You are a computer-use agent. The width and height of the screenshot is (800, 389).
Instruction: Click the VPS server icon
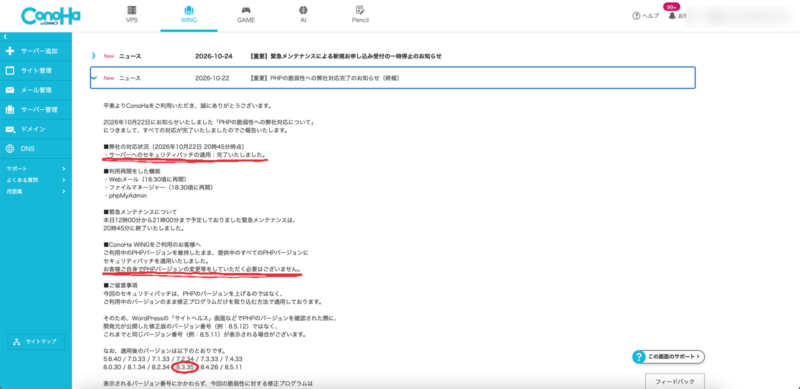tap(132, 10)
